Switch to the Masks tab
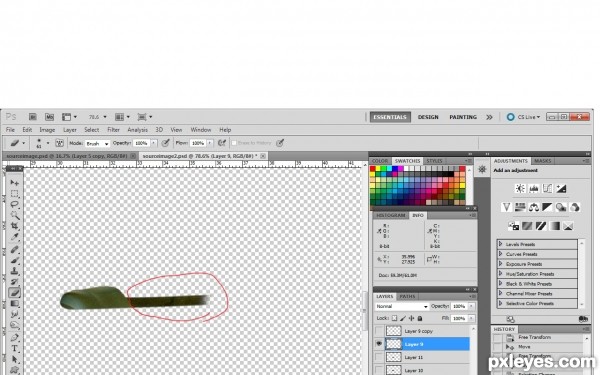Image resolution: width=600 pixels, height=375 pixels. point(543,161)
